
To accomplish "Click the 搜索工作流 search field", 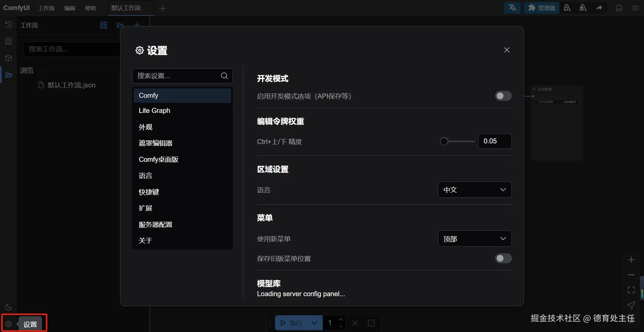I will 72,49.
